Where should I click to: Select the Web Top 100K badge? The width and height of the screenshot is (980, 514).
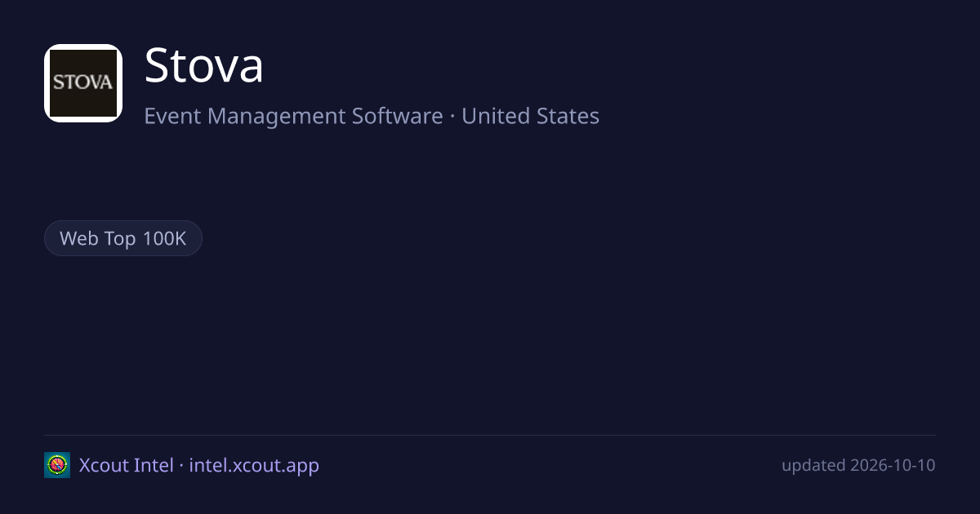123,238
